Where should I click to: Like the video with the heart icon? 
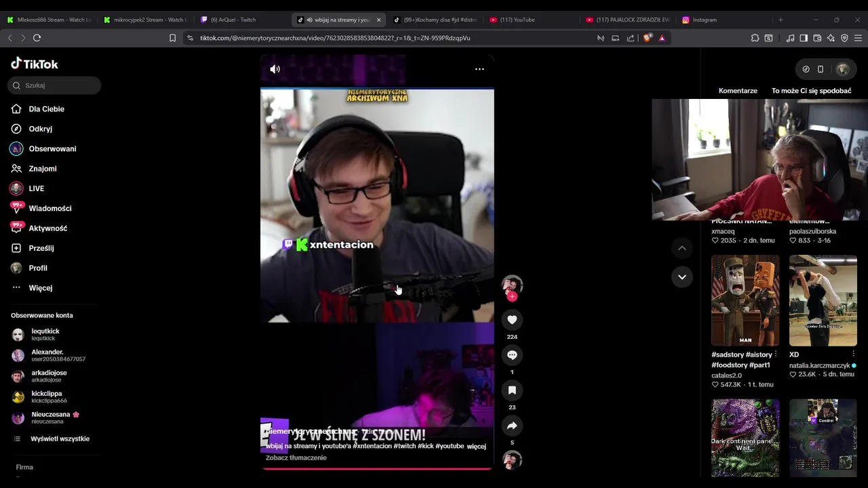pyautogui.click(x=512, y=320)
